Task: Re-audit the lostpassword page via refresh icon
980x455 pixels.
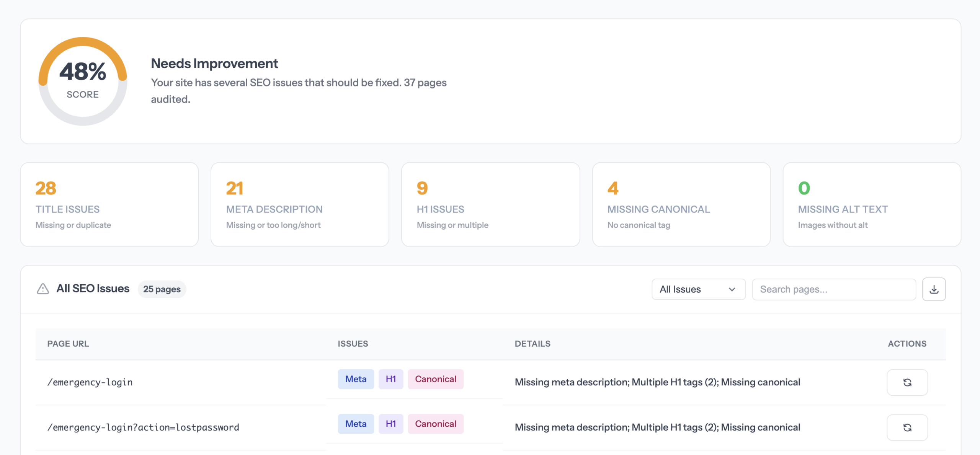Action: (x=907, y=427)
